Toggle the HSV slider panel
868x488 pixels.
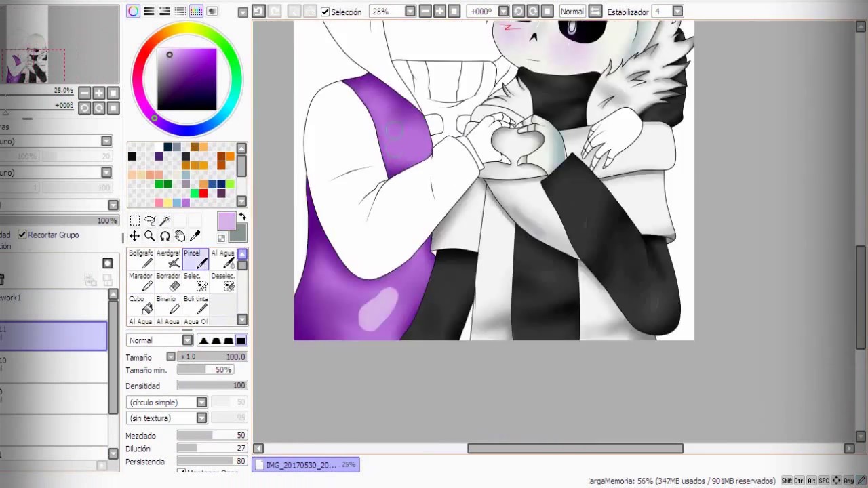(x=165, y=12)
